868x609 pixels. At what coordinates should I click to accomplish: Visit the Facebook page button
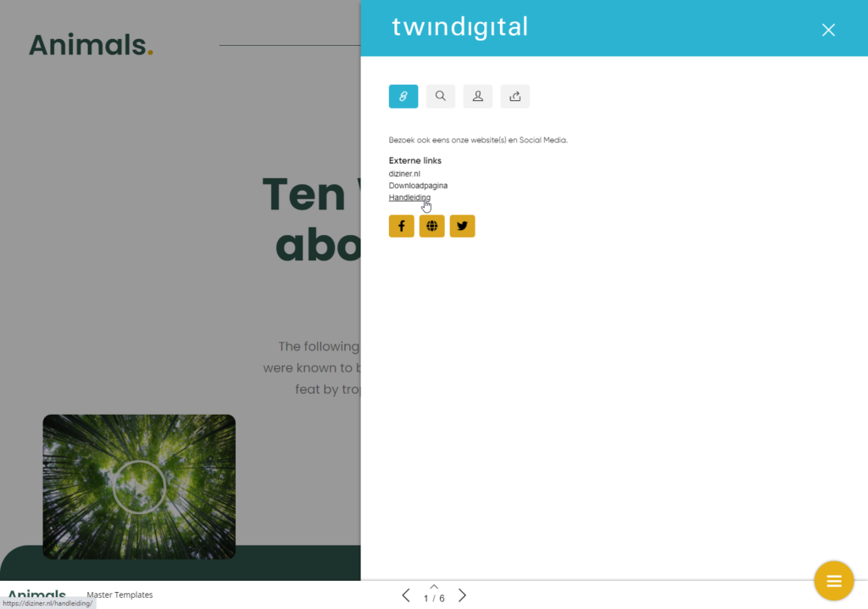[x=401, y=226]
